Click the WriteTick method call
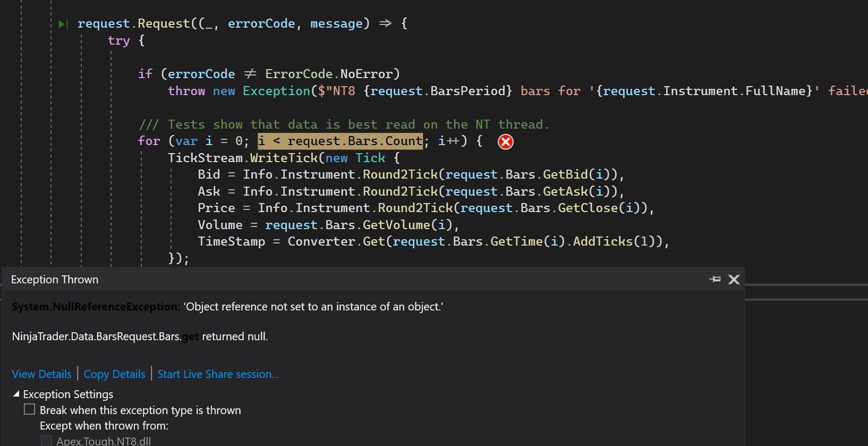 [284, 158]
